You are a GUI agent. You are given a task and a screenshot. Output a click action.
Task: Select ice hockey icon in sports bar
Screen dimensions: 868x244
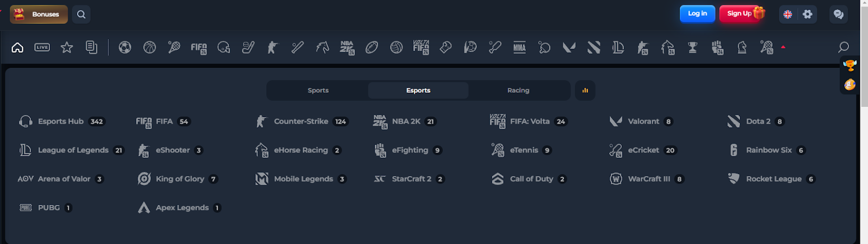(248, 47)
